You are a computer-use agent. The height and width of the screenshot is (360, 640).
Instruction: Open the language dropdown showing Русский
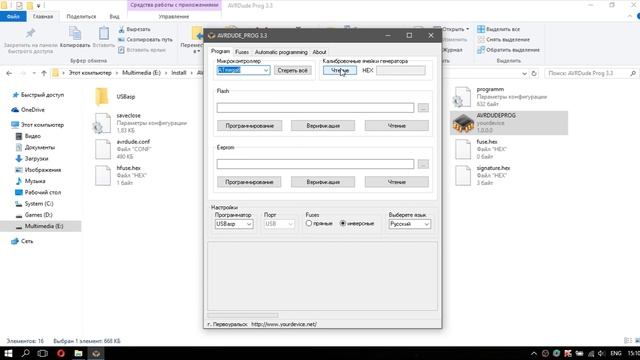pyautogui.click(x=409, y=224)
